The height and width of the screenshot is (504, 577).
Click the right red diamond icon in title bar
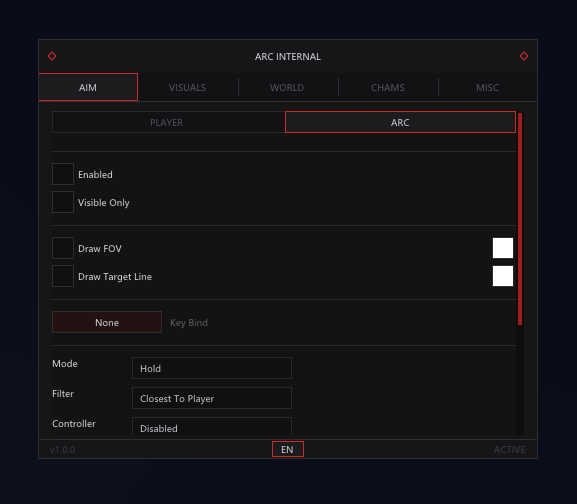click(524, 56)
